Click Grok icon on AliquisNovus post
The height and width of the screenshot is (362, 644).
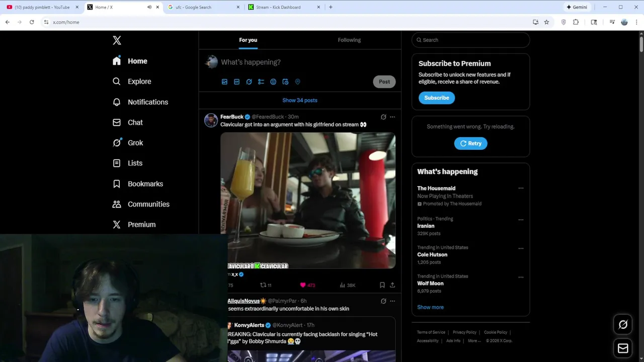(x=383, y=301)
